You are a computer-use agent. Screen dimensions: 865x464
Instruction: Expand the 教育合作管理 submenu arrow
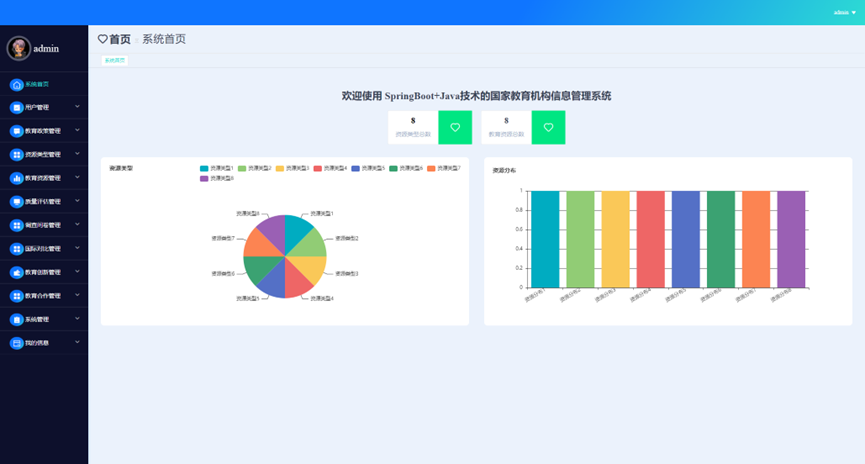(77, 295)
